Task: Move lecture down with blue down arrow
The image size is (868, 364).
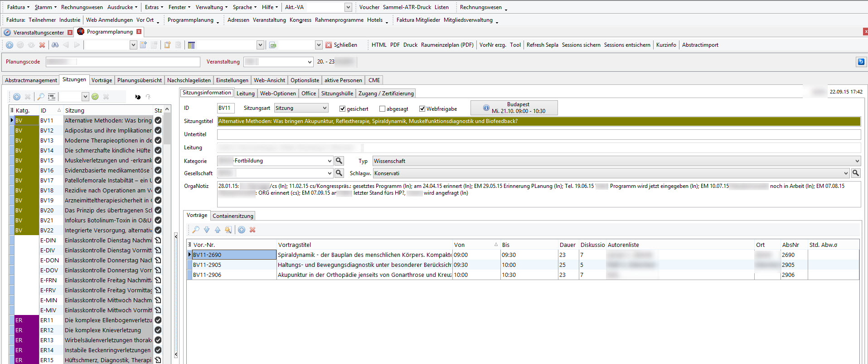Action: click(x=207, y=230)
